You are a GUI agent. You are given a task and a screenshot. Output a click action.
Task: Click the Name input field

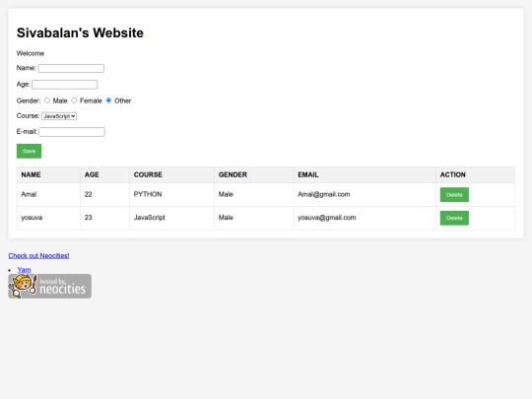(71, 68)
